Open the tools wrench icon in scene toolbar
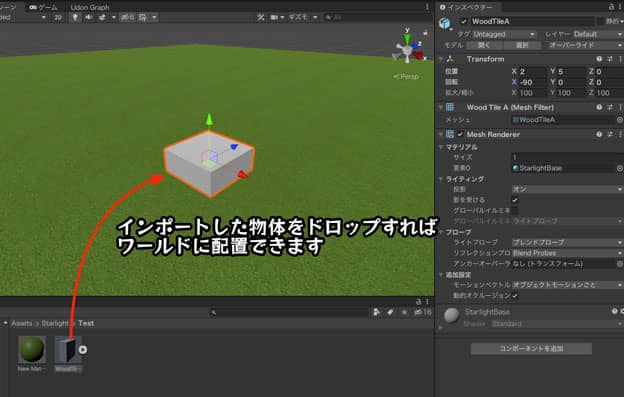 (x=261, y=18)
